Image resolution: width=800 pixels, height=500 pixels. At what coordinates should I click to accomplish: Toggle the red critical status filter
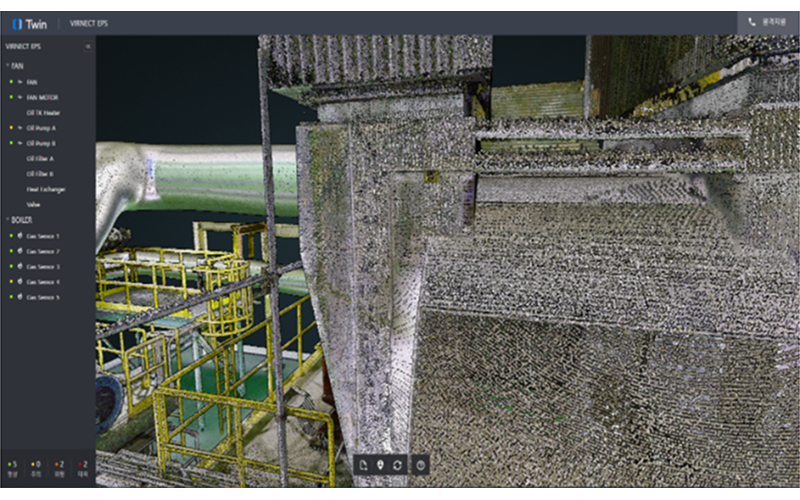82,466
